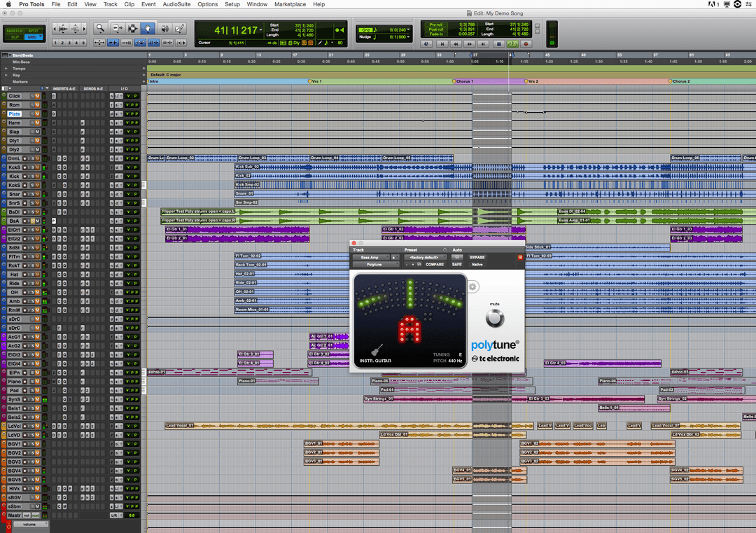Click the Polytune mute footswitch knob
Image resolution: width=756 pixels, height=533 pixels.
[495, 319]
